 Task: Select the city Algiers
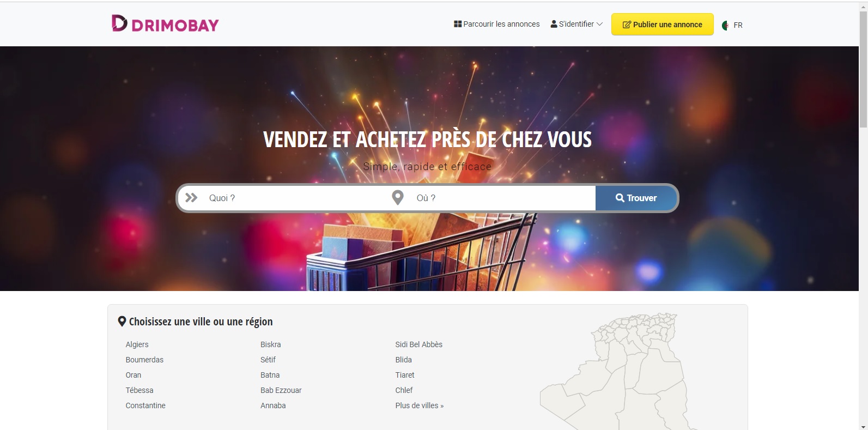click(137, 344)
